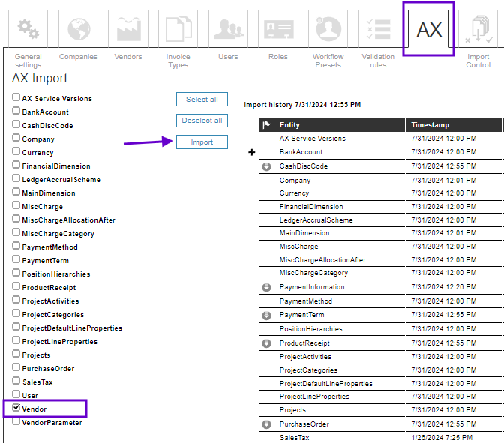Select the MiscChargeAllocationAfter history entity
Viewport: 504px width, 443px height.
click(x=322, y=260)
